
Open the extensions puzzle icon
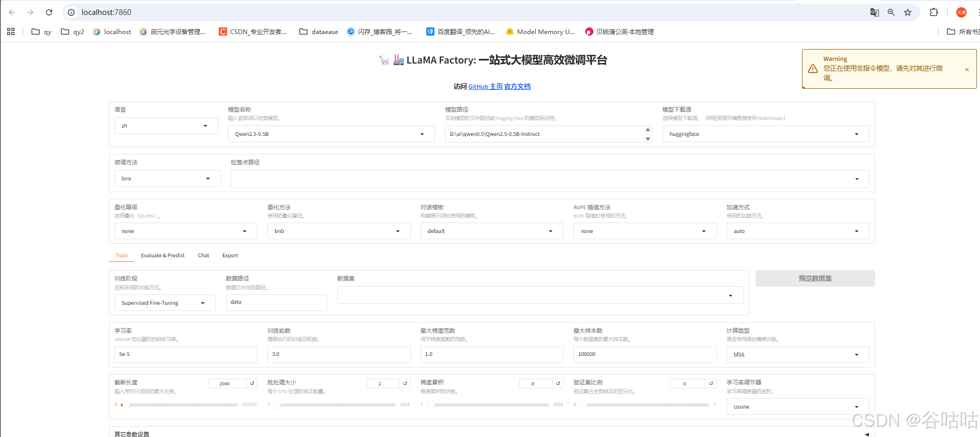pyautogui.click(x=934, y=12)
